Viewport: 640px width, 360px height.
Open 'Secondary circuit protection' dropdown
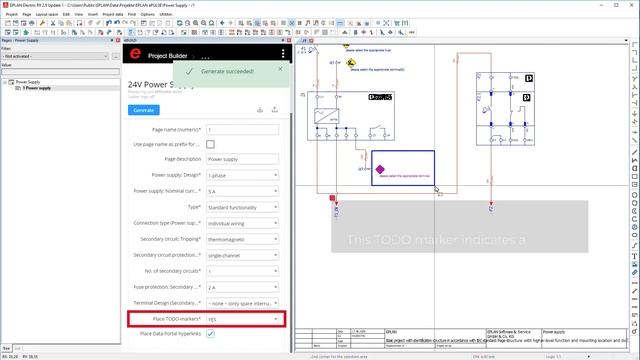point(242,255)
